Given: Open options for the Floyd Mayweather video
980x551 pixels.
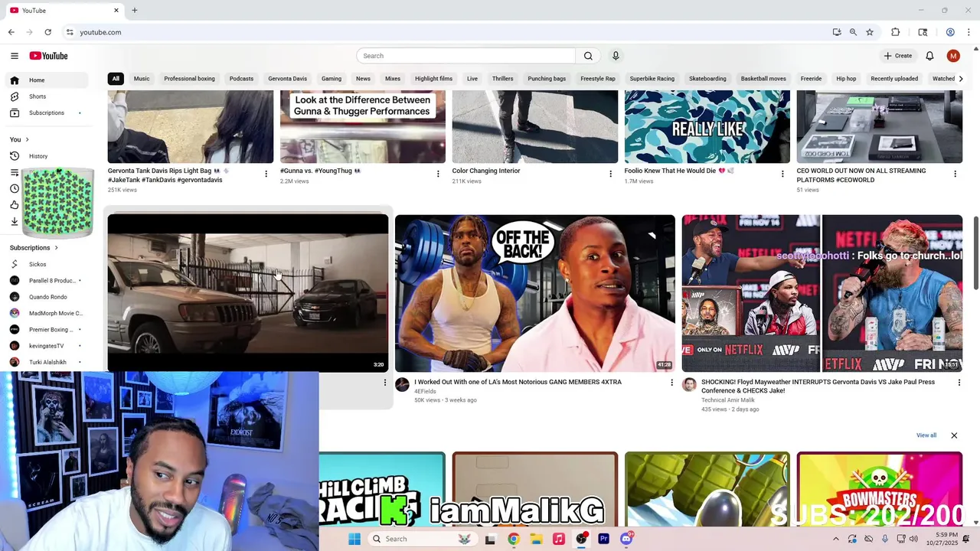Looking at the screenshot, I should tap(959, 383).
